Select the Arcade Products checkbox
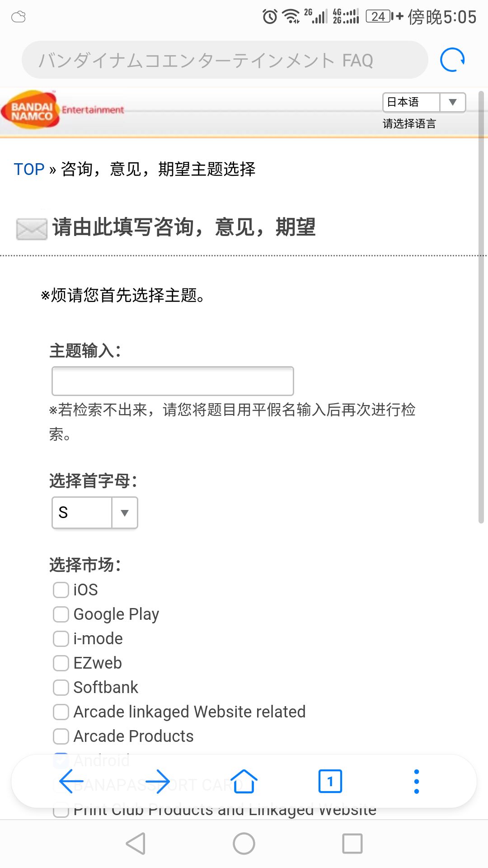Image resolution: width=488 pixels, height=868 pixels. pos(61,736)
